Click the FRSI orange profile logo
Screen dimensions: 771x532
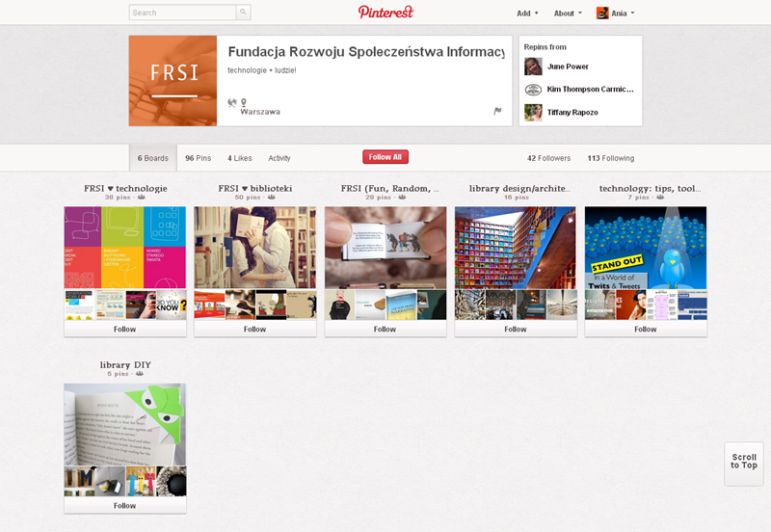[173, 81]
